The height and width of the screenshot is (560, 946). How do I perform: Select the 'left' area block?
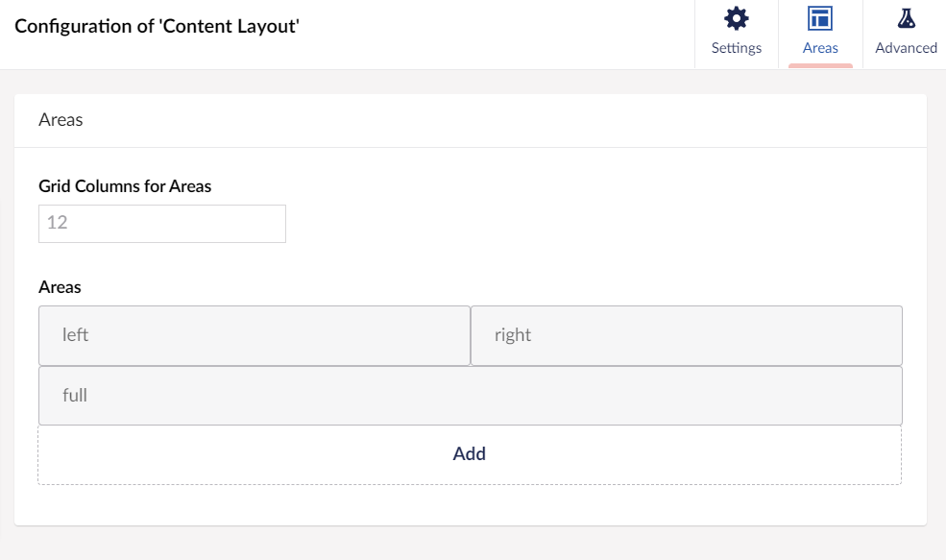tap(255, 335)
